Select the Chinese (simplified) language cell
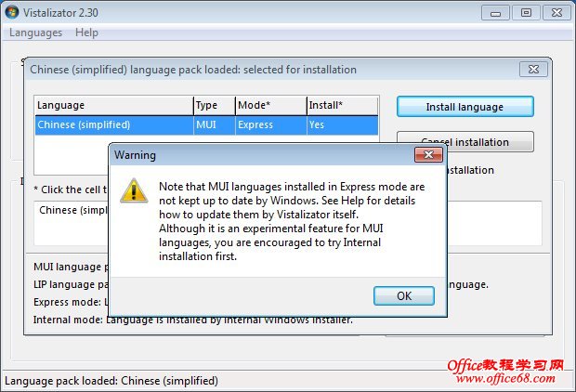 (x=114, y=124)
